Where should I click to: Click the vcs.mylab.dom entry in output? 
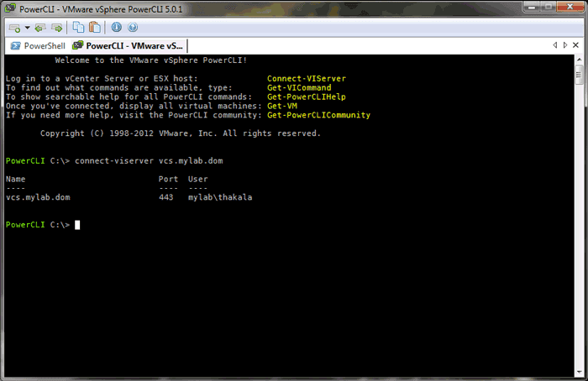tap(38, 197)
